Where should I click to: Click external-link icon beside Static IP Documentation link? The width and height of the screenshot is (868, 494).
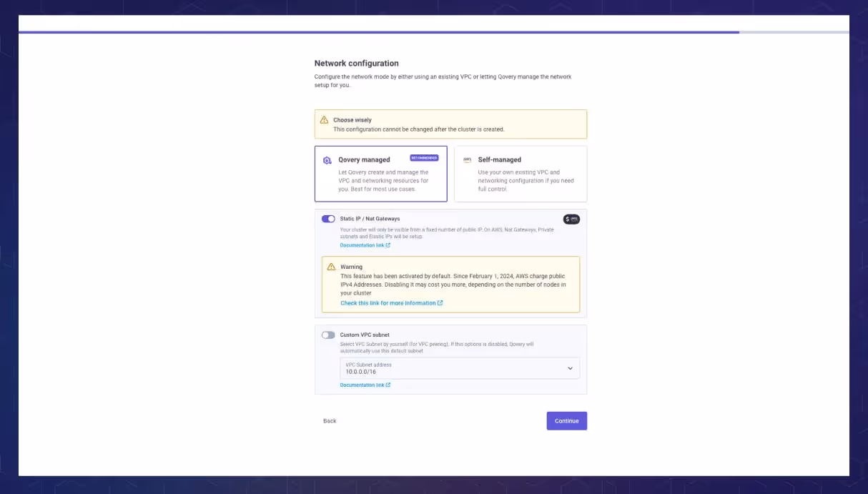click(x=388, y=245)
